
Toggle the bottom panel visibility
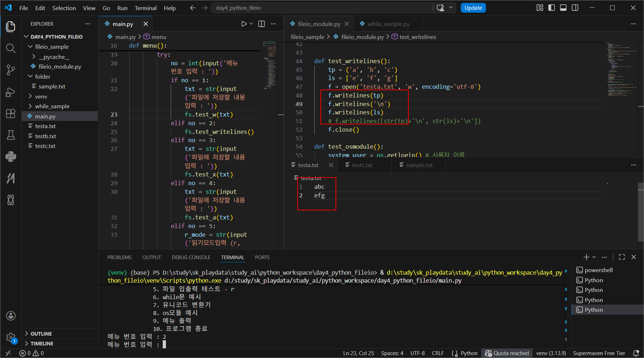tap(563, 8)
